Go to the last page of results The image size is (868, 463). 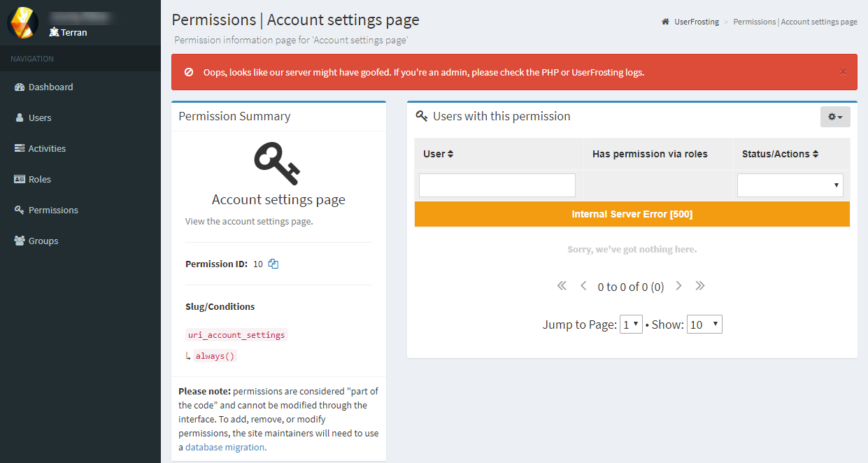pyautogui.click(x=700, y=286)
